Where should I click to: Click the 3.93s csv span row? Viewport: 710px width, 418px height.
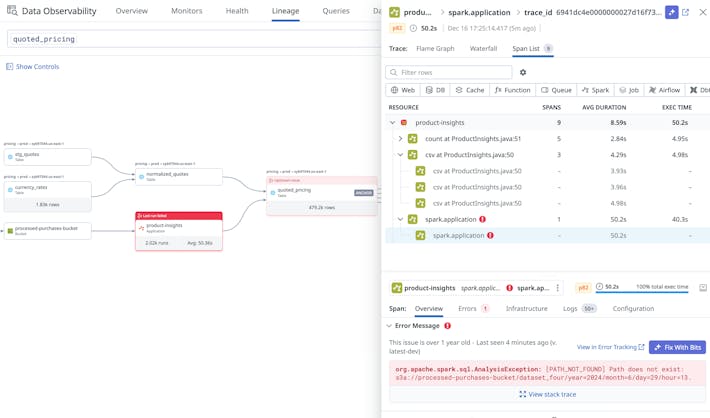pos(547,171)
